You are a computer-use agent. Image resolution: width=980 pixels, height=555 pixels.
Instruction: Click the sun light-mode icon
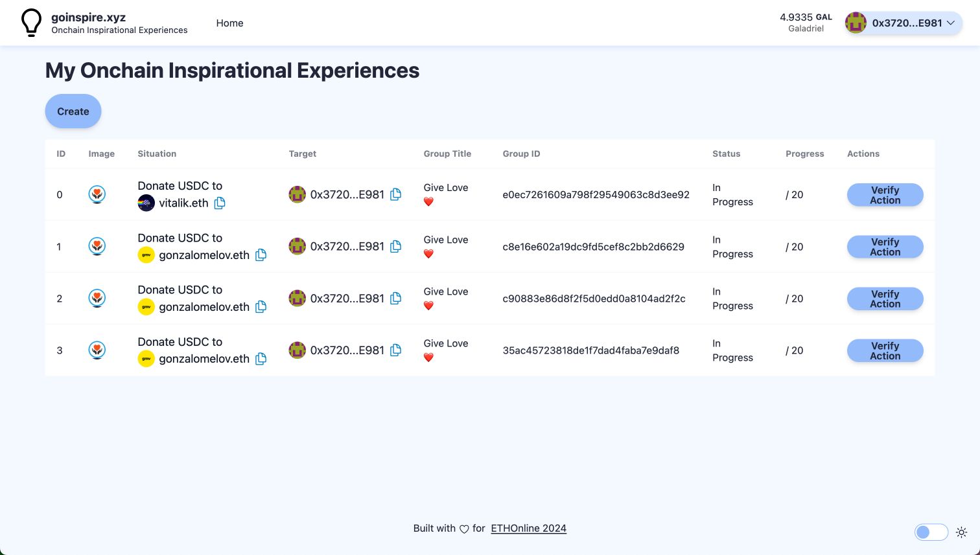961,532
